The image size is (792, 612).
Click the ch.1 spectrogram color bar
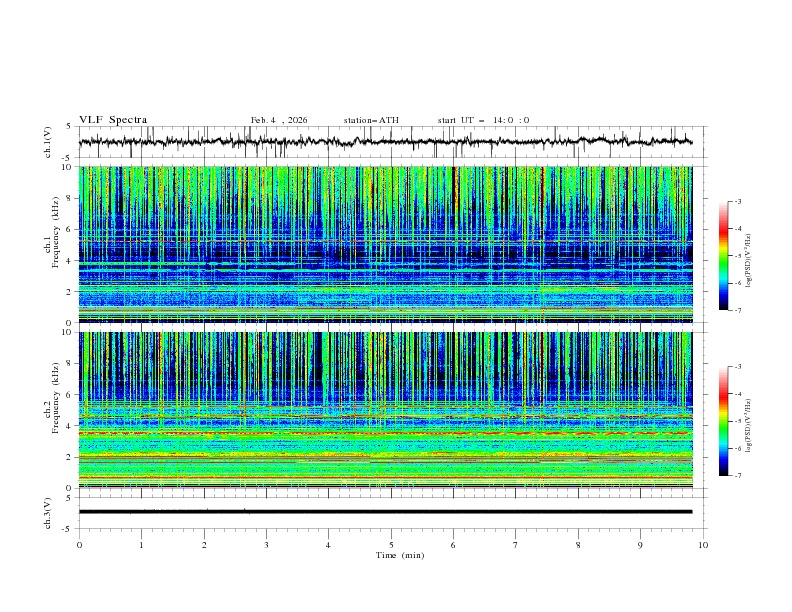pyautogui.click(x=723, y=255)
